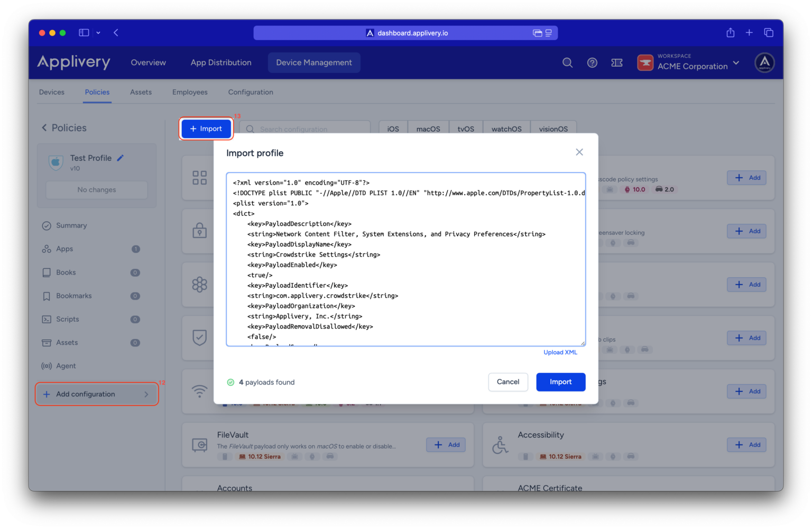
Task: Collapse back using the Policies chevron
Action: click(x=44, y=127)
